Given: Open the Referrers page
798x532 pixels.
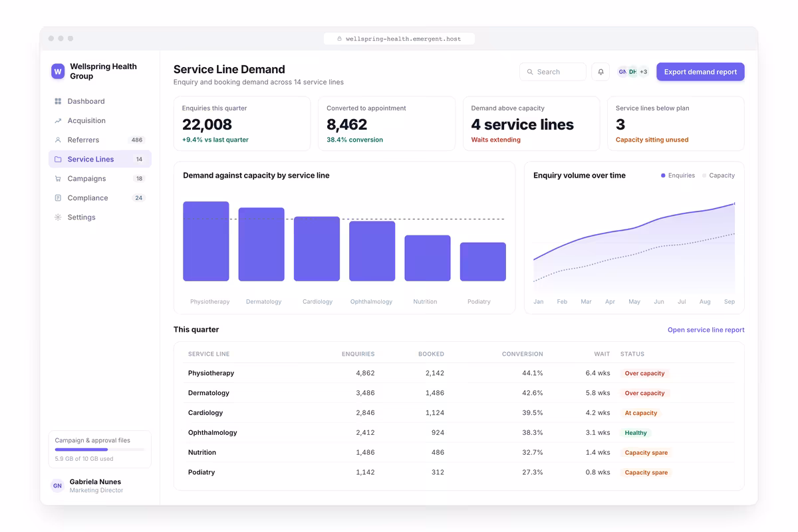Looking at the screenshot, I should click(x=100, y=140).
